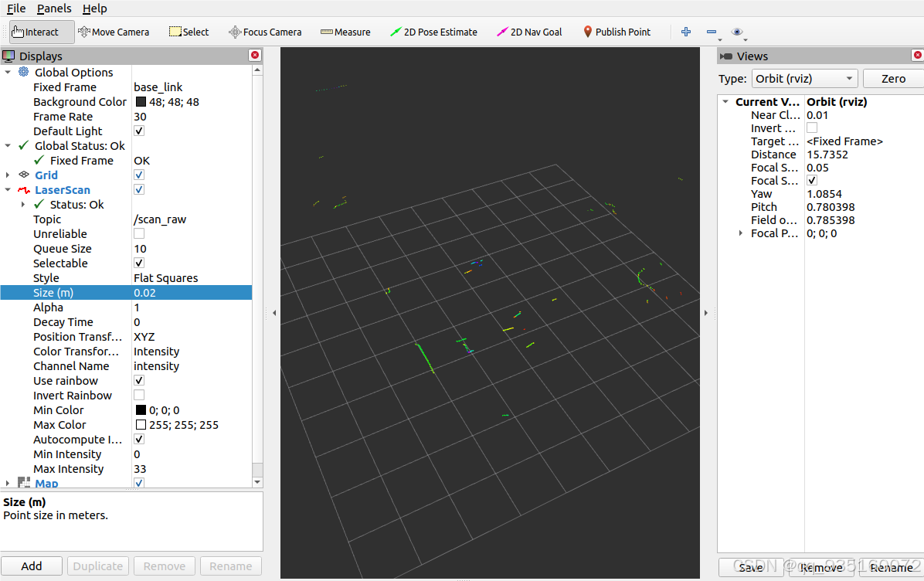Viewport: 924px width, 581px height.
Task: Open the File menu
Action: [x=16, y=8]
